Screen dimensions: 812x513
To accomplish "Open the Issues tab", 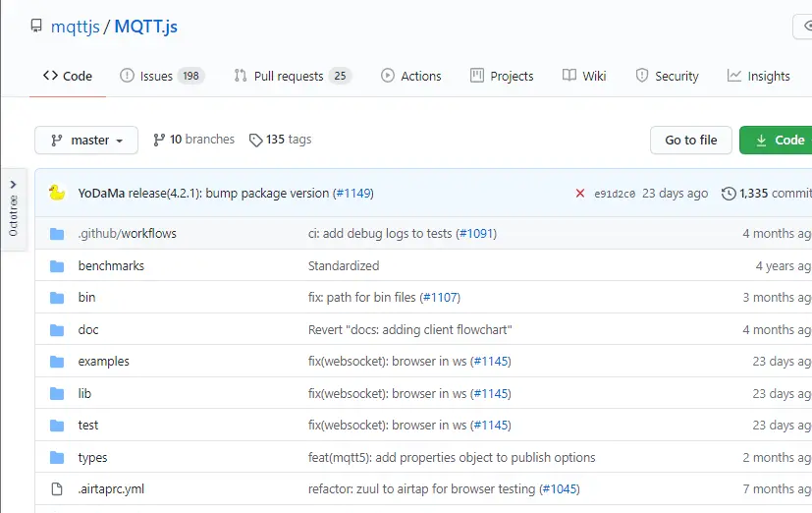I will point(162,77).
